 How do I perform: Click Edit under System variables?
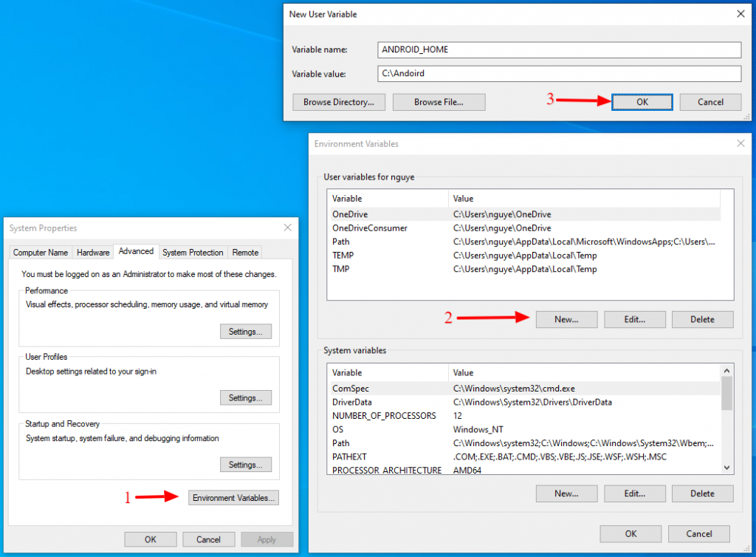[634, 493]
